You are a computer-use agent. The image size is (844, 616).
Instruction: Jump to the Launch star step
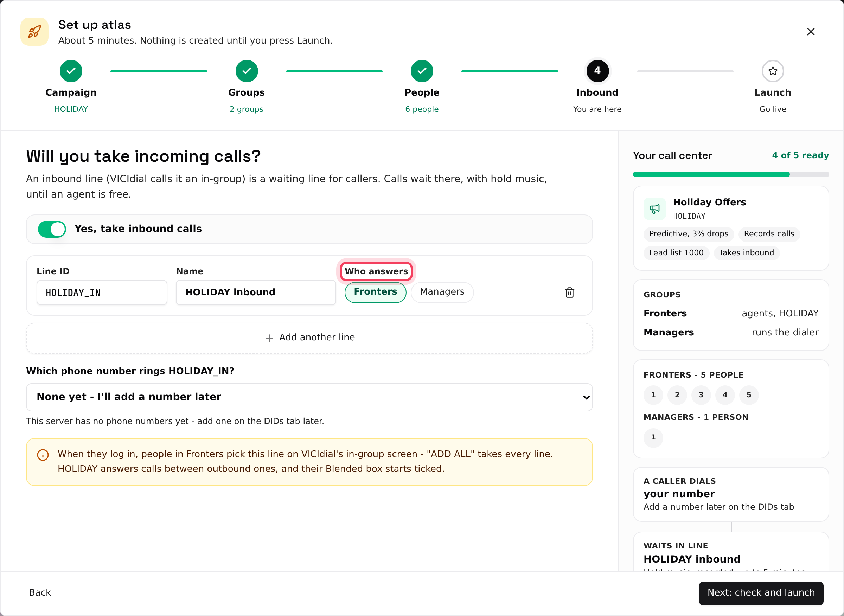(773, 71)
